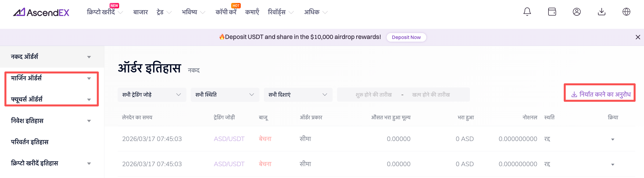The width and height of the screenshot is (644, 178).
Task: Click the निर्यात करने का अनुरोध export link
Action: [x=601, y=94]
